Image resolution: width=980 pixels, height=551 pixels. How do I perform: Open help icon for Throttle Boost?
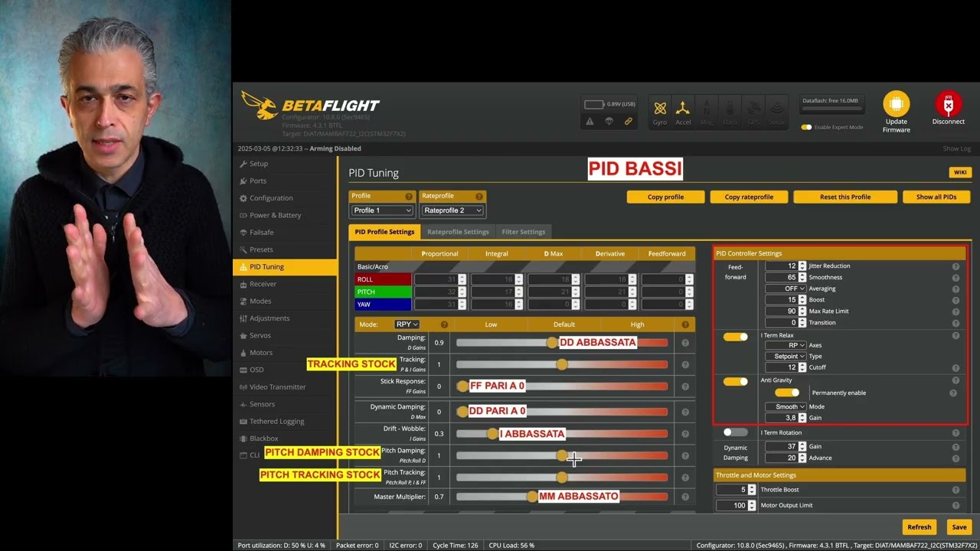[955, 490]
